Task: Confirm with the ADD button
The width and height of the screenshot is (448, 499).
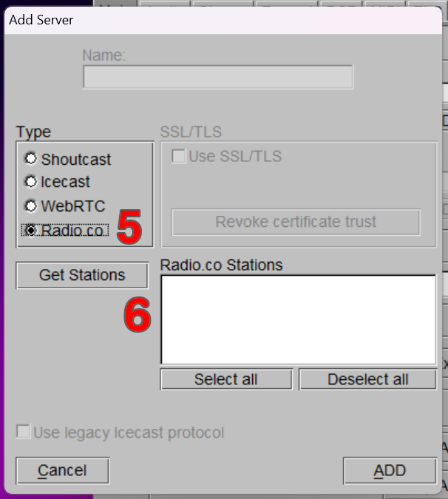Action: point(389,470)
